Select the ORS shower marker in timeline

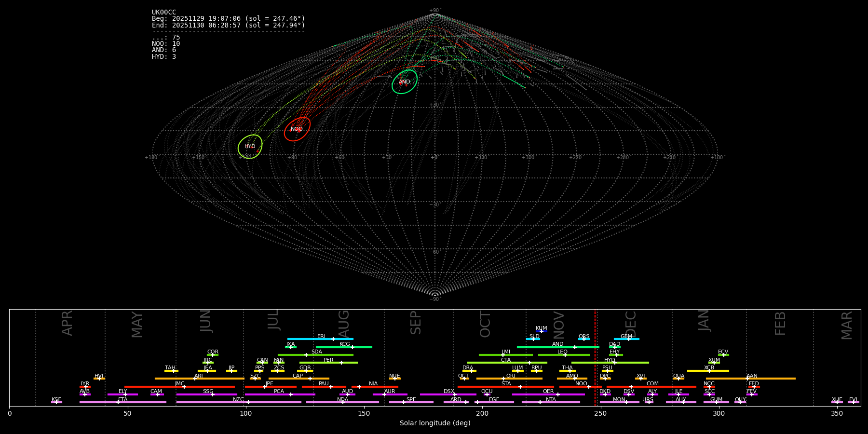click(583, 339)
